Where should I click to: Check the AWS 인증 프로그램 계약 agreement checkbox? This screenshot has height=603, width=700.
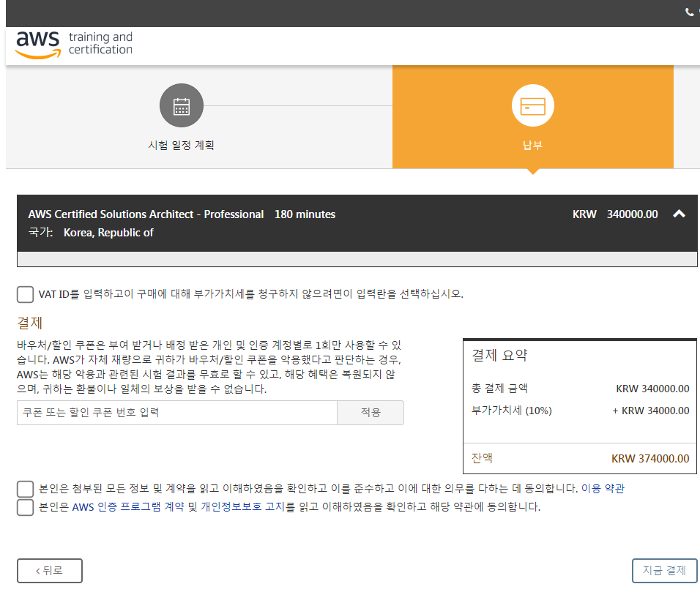point(25,507)
